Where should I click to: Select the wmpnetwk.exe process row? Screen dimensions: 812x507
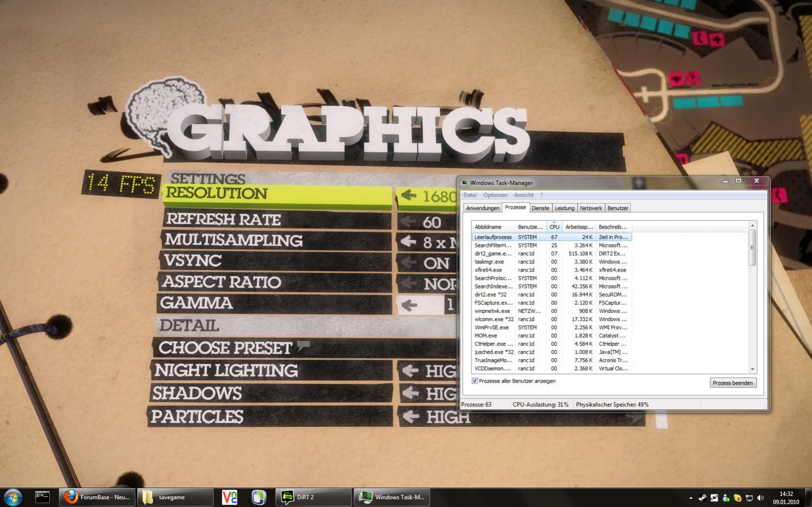click(552, 311)
